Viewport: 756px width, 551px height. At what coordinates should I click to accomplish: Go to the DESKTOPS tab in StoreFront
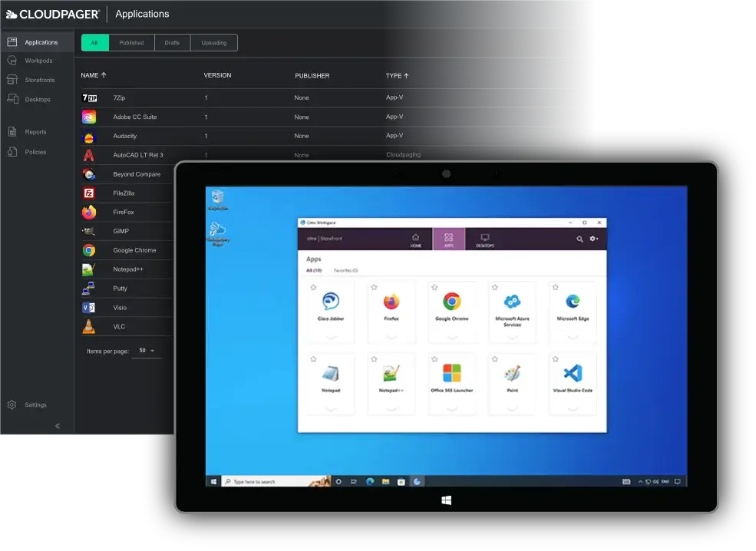(485, 240)
